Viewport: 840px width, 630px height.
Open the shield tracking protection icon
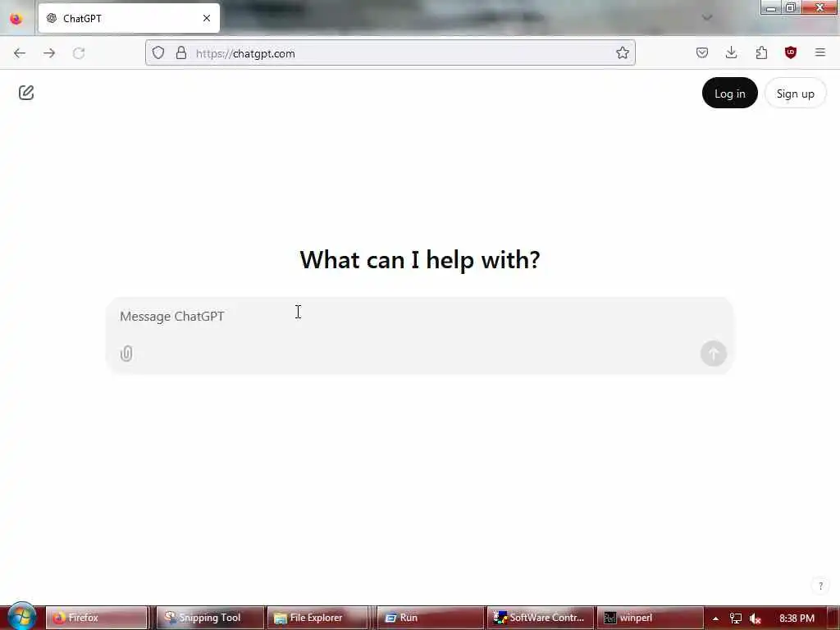tap(158, 52)
